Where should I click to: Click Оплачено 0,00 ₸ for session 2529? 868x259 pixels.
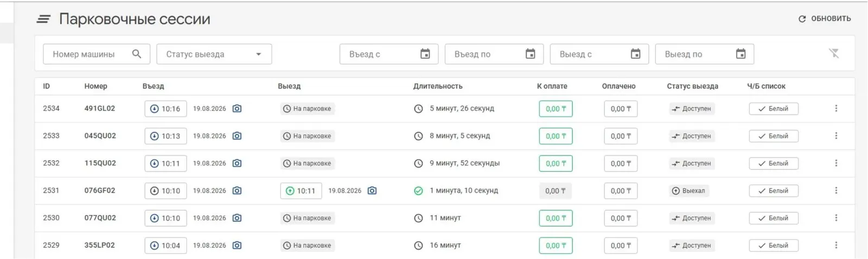[x=621, y=245]
